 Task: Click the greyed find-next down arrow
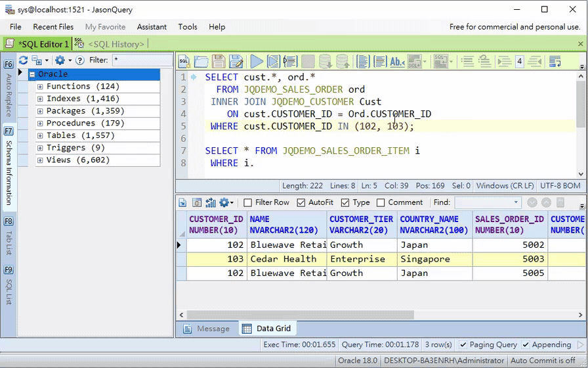point(532,203)
